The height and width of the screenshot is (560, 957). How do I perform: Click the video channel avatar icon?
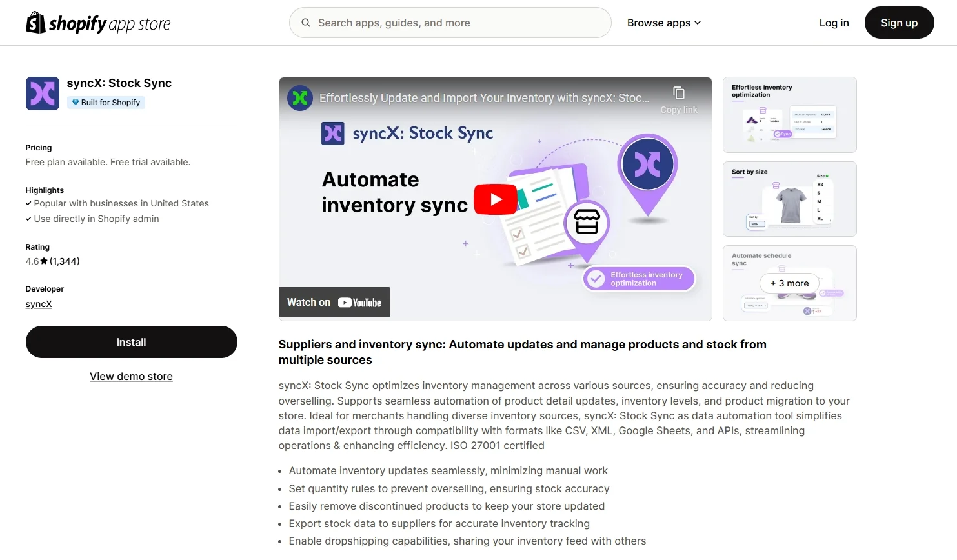300,98
